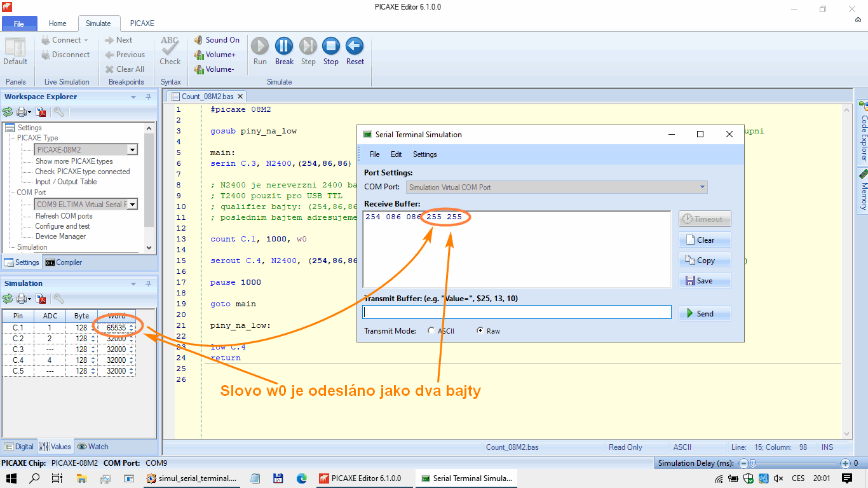
Task: Click the Run simulation icon
Action: tap(260, 46)
